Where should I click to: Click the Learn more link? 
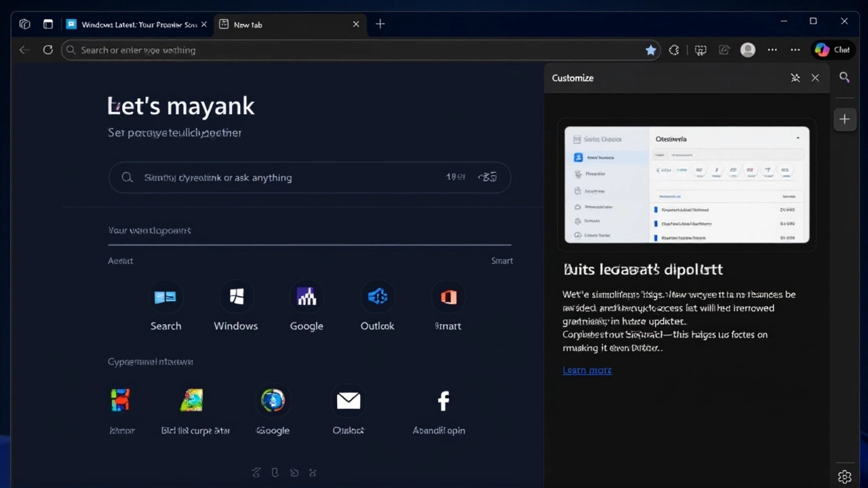click(587, 370)
